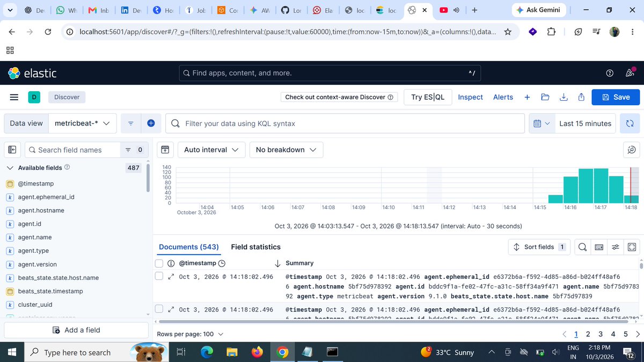Image resolution: width=644 pixels, height=362 pixels.
Task: Click the Add a field button
Action: [76, 330]
